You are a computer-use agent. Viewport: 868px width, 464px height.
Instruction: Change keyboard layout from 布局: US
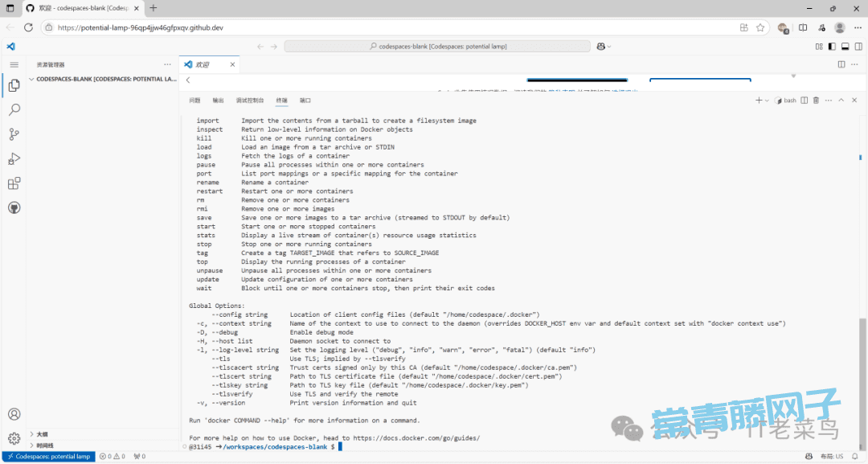click(x=832, y=457)
